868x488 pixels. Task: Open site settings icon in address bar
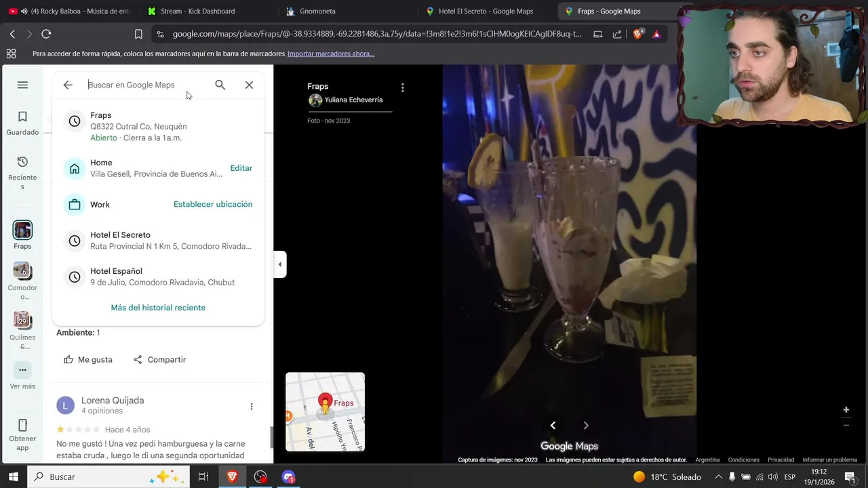(160, 34)
